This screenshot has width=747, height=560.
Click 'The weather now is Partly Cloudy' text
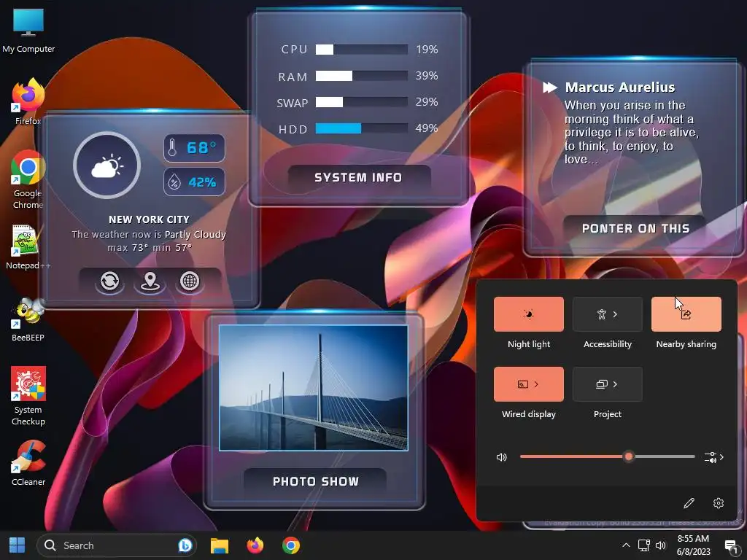tap(149, 234)
